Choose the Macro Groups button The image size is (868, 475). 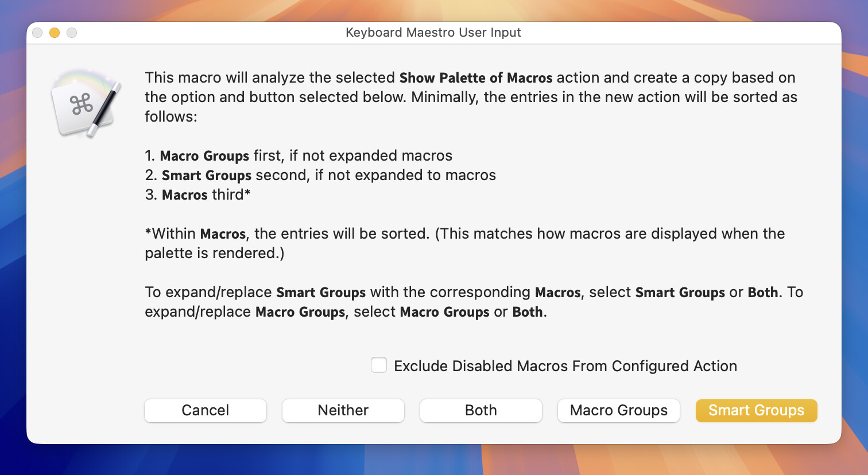[619, 410]
